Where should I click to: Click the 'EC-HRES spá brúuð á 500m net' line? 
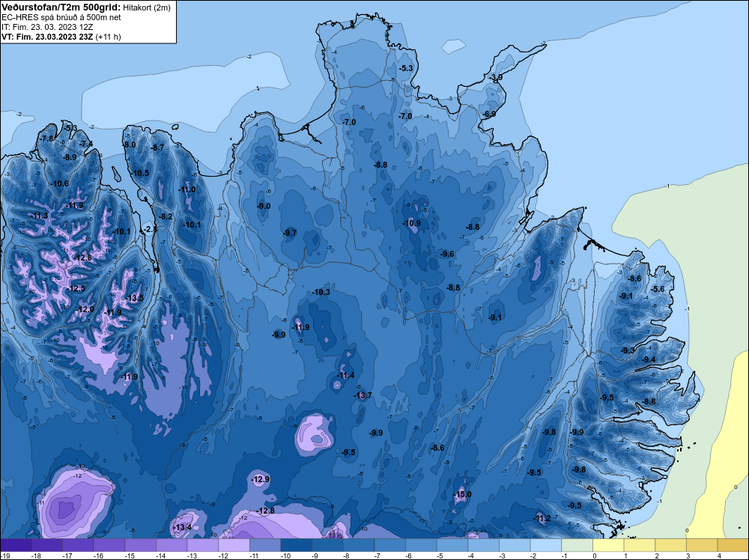tap(61, 17)
